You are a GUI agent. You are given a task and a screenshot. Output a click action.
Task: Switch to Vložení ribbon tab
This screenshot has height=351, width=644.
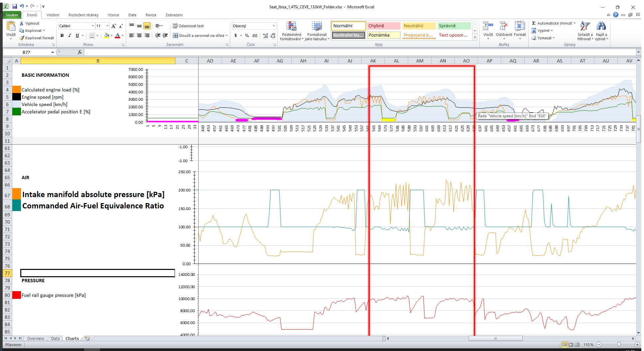(x=53, y=15)
